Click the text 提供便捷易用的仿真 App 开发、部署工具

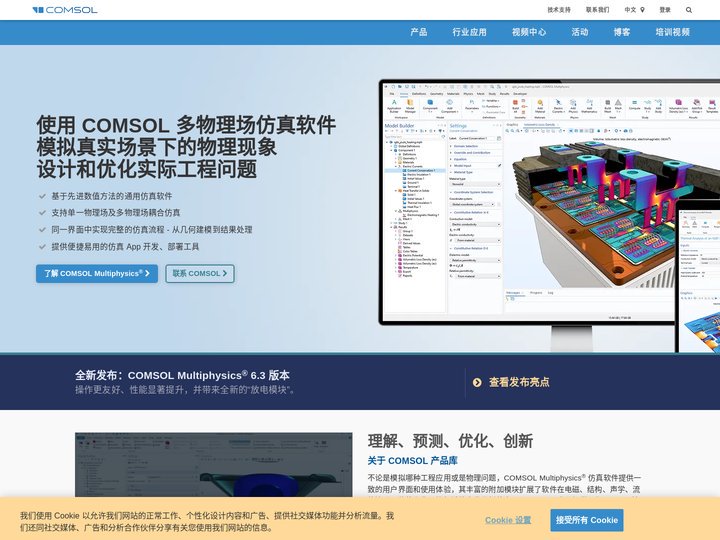click(125, 247)
